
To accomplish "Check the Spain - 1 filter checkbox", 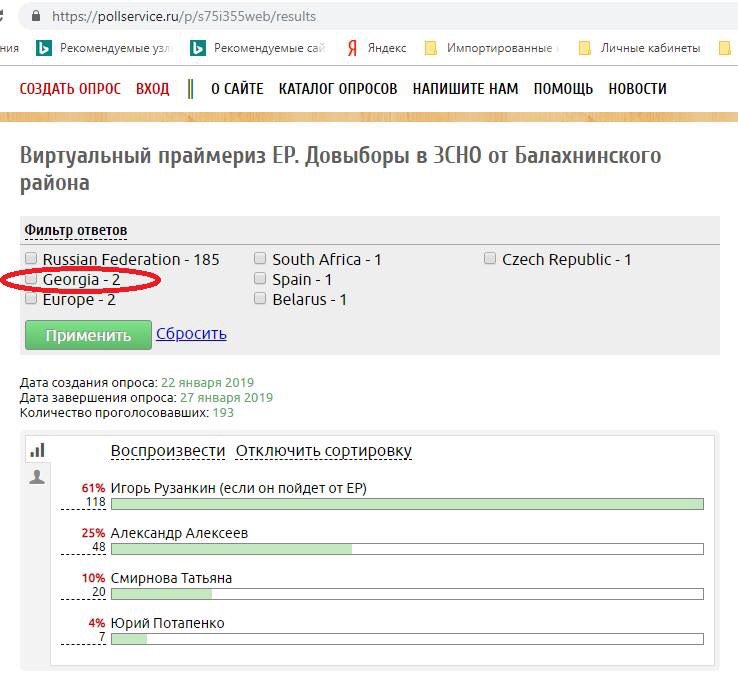I will [260, 278].
